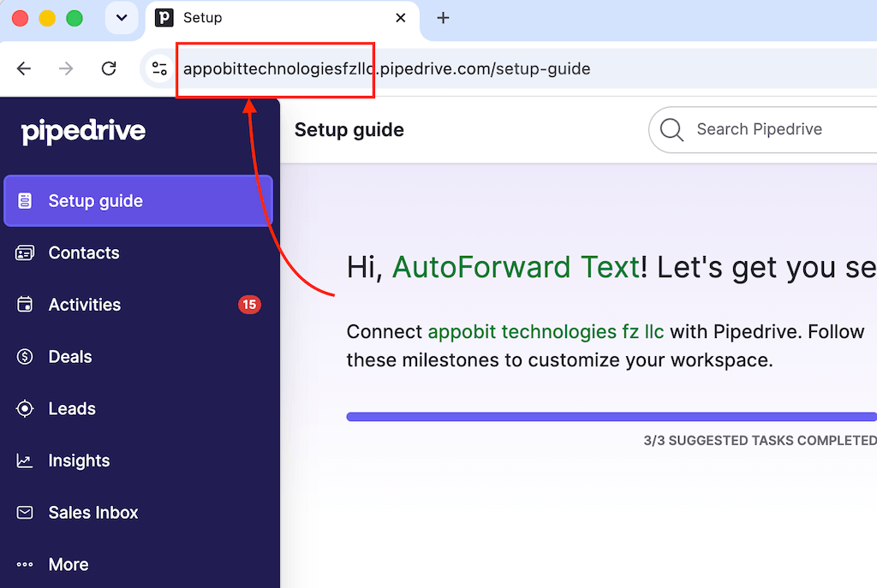Close the Setup browser tab
877x588 pixels.
coord(401,18)
